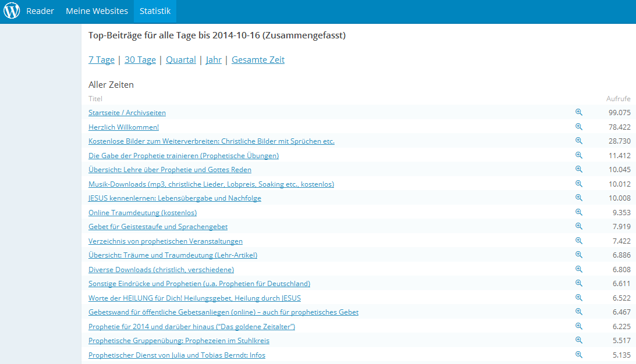Open the JESUS kennenlernen post link

[175, 198]
